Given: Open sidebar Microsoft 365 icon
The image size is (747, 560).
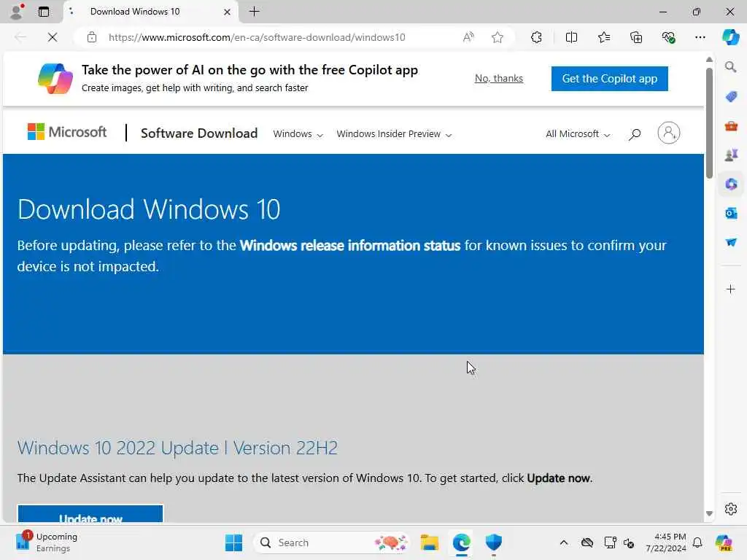Looking at the screenshot, I should click(731, 184).
